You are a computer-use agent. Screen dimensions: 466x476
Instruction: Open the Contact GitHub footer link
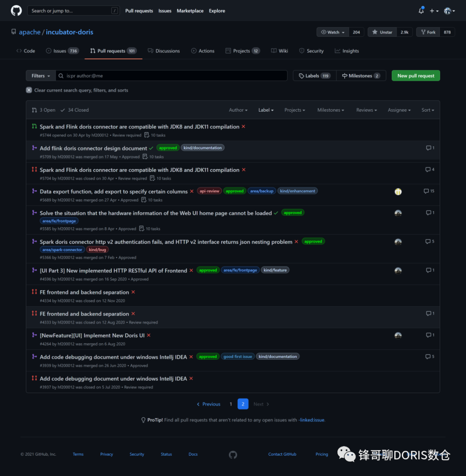click(282, 454)
